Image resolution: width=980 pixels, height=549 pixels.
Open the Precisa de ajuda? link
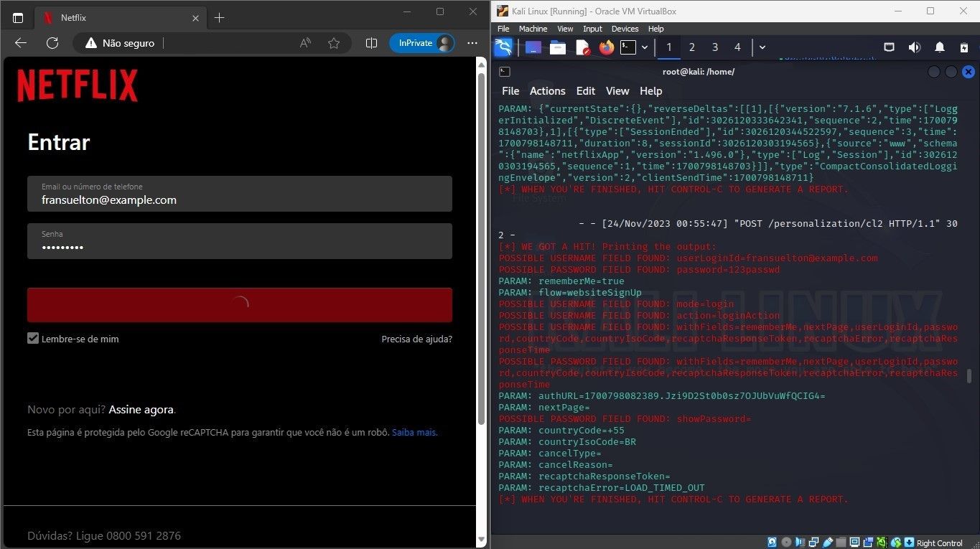[417, 339]
